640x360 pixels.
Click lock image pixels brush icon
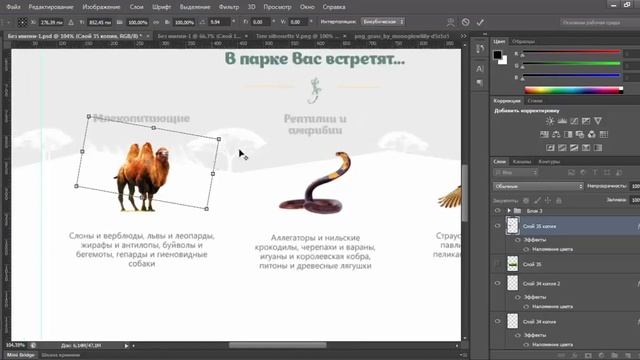pyautogui.click(x=537, y=200)
